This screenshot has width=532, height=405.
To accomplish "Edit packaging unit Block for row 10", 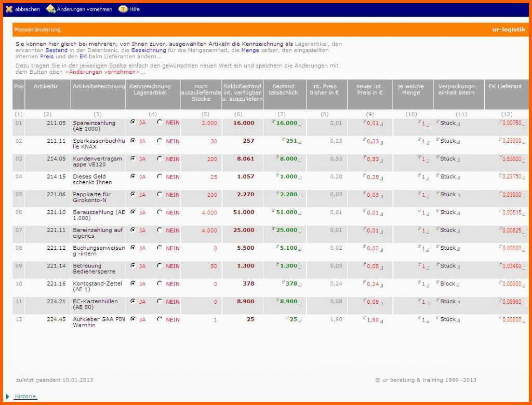I will (x=448, y=284).
